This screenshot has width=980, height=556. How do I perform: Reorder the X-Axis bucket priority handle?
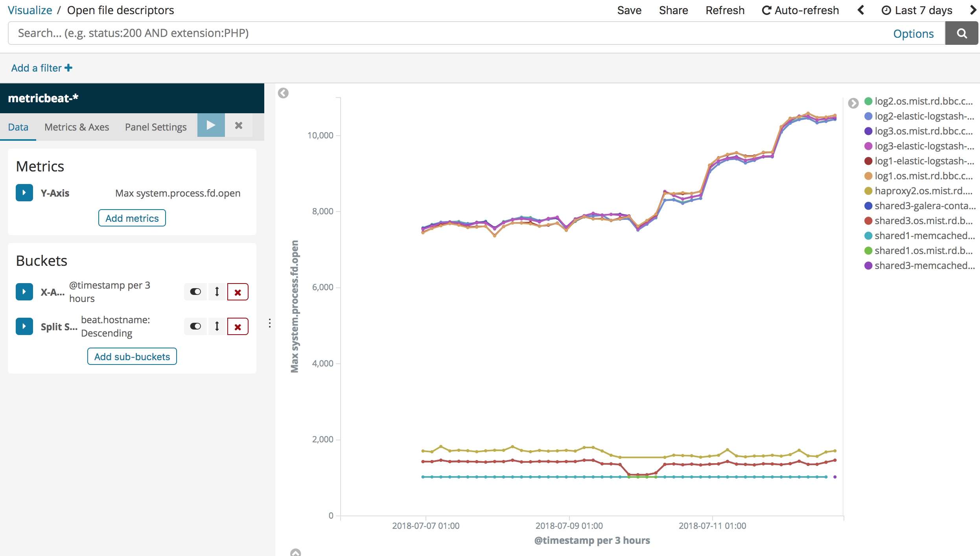click(x=217, y=292)
